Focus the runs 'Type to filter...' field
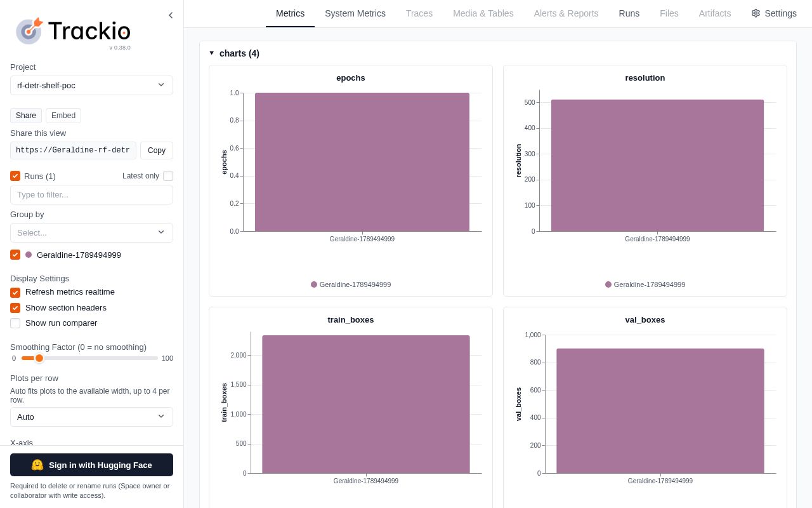Image resolution: width=812 pixels, height=508 pixels. (91, 194)
